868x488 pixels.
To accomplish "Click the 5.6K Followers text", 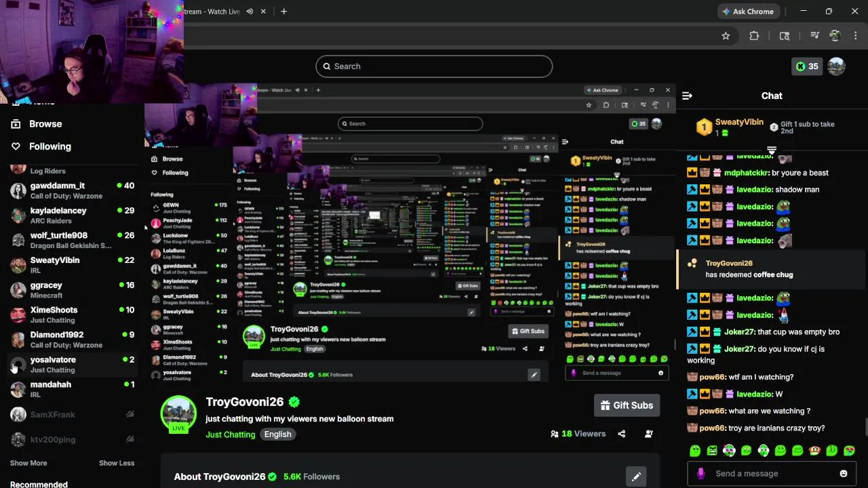I will [x=312, y=477].
